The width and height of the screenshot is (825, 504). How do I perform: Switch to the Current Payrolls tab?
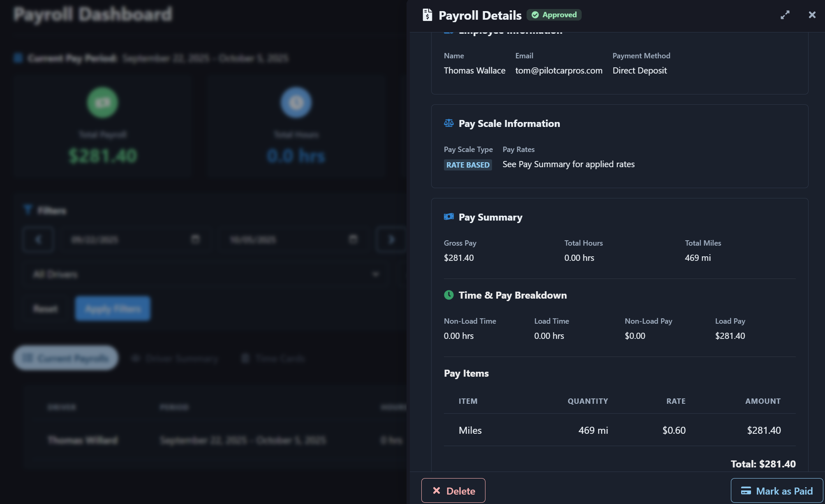click(x=66, y=358)
